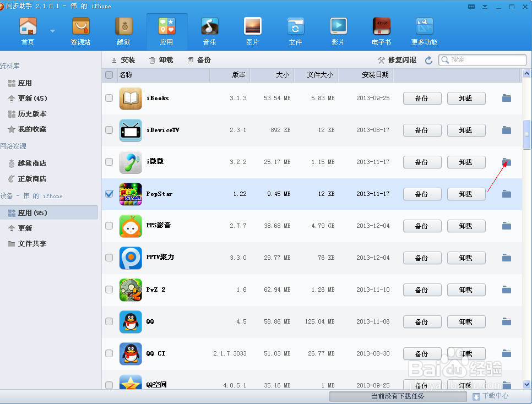This screenshot has height=404, width=532.
Task: Check the iDeviceTV row checkbox
Action: (109, 130)
